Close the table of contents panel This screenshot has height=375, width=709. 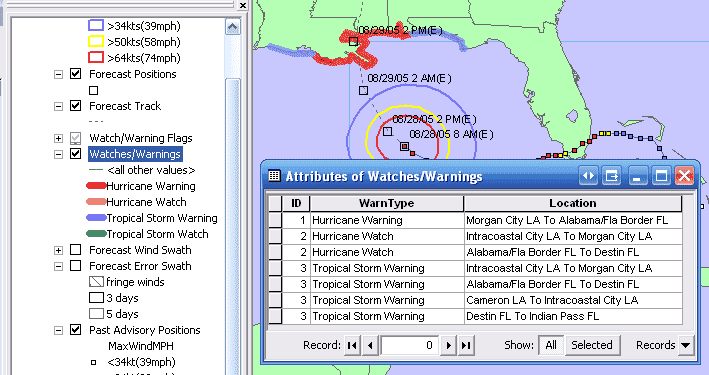click(243, 5)
